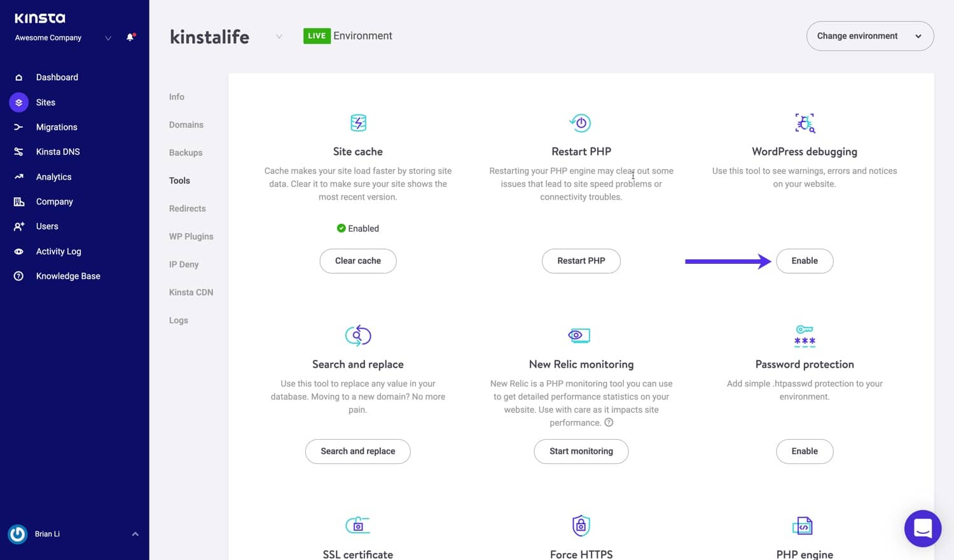
Task: Click the Users add-person icon
Action: [x=18, y=226]
